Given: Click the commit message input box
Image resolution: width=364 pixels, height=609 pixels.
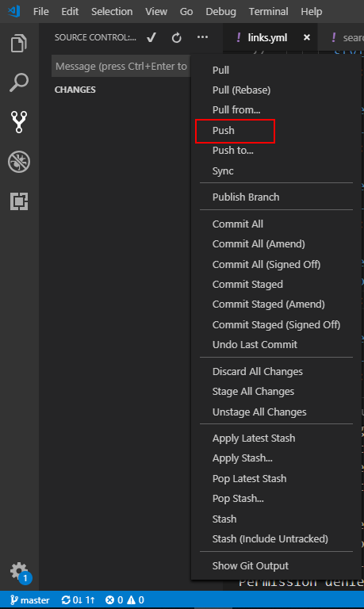Looking at the screenshot, I should pyautogui.click(x=121, y=67).
